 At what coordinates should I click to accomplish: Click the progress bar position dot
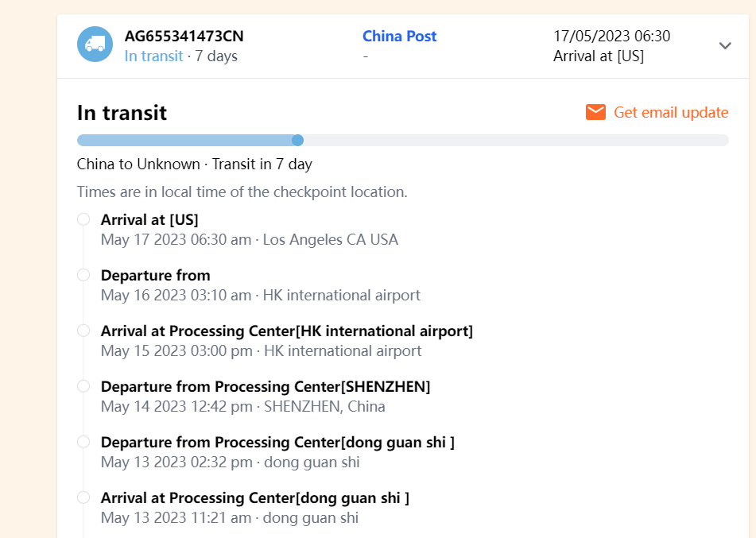point(297,141)
